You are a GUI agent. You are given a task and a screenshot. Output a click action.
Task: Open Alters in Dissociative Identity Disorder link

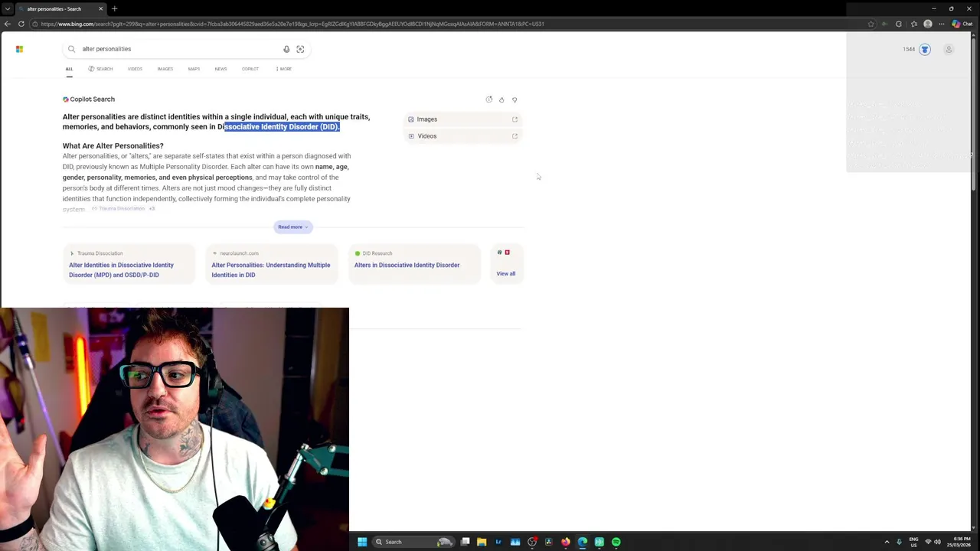[407, 265]
